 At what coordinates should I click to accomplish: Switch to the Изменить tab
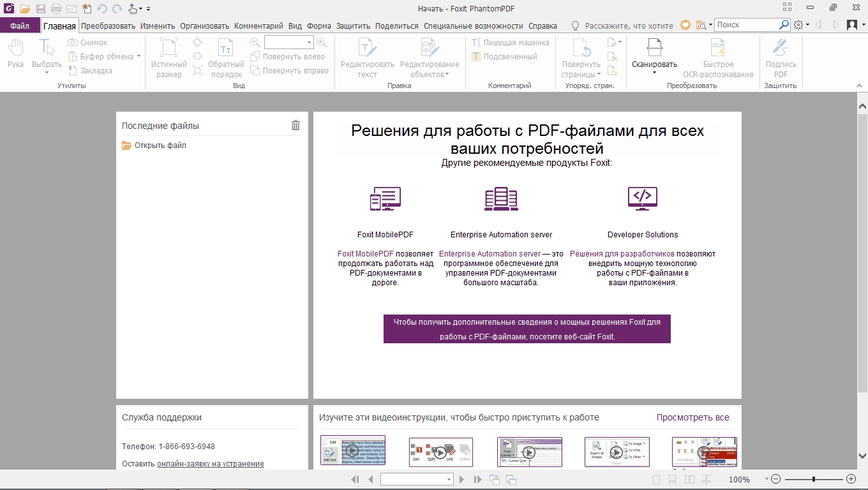(158, 26)
